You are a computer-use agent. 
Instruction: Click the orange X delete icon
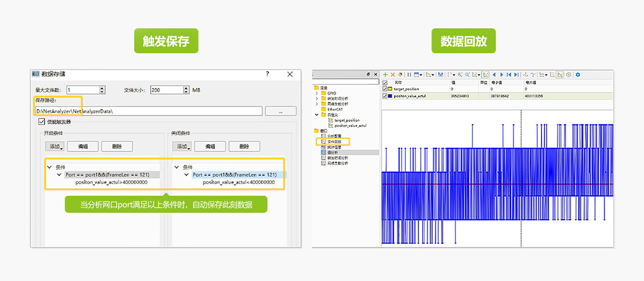pyautogui.click(x=393, y=74)
